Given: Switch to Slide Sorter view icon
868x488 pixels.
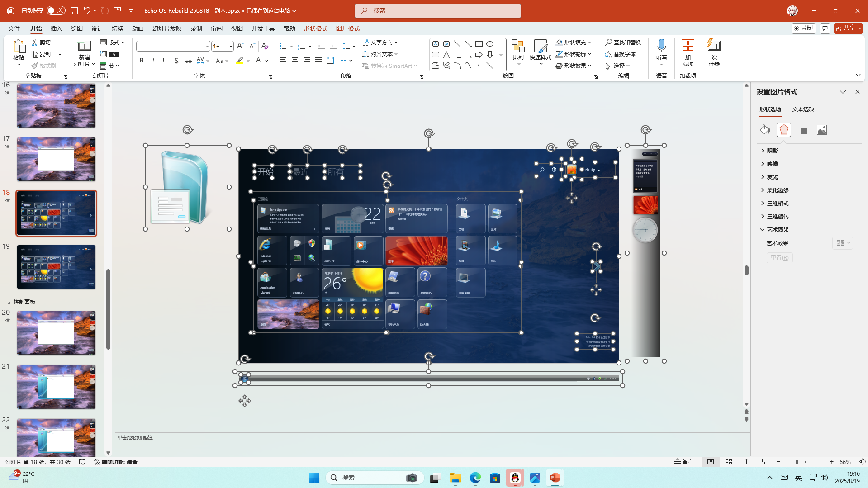Looking at the screenshot, I should pos(729,462).
